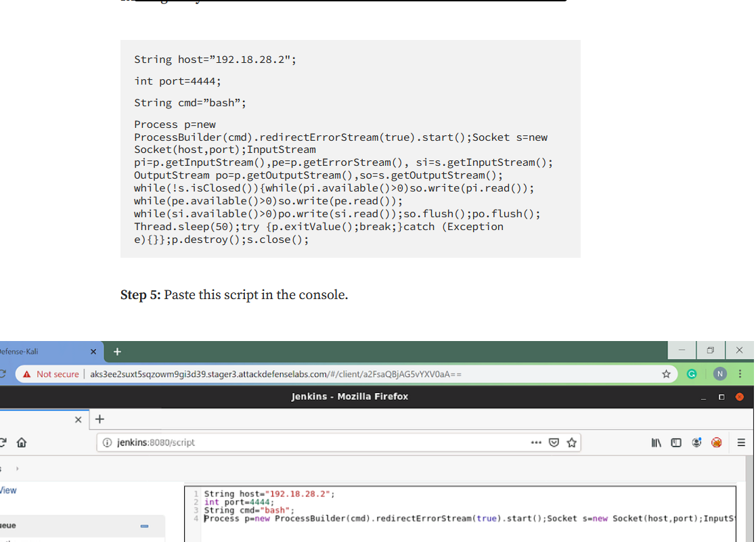Maximize the inner Firefox window

tap(721, 397)
